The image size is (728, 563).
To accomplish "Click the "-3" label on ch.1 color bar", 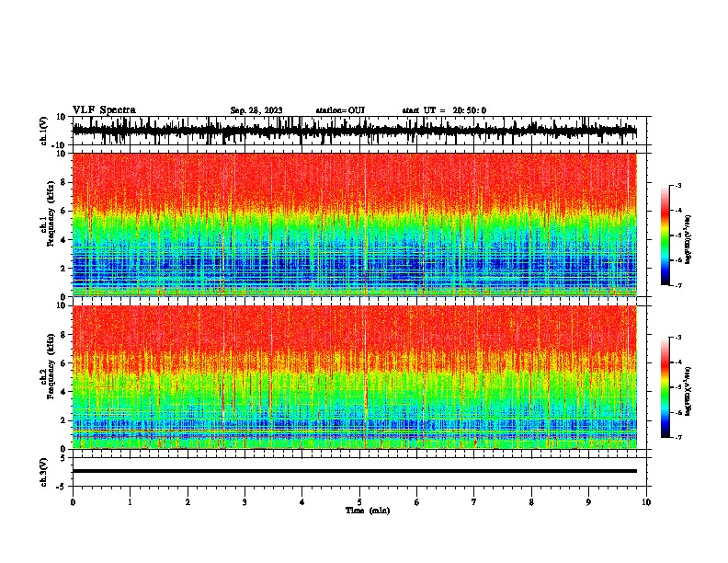I will (x=678, y=185).
